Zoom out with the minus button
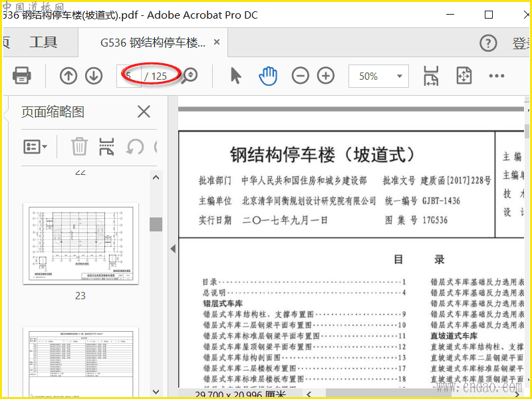The width and height of the screenshot is (532, 399). point(301,76)
